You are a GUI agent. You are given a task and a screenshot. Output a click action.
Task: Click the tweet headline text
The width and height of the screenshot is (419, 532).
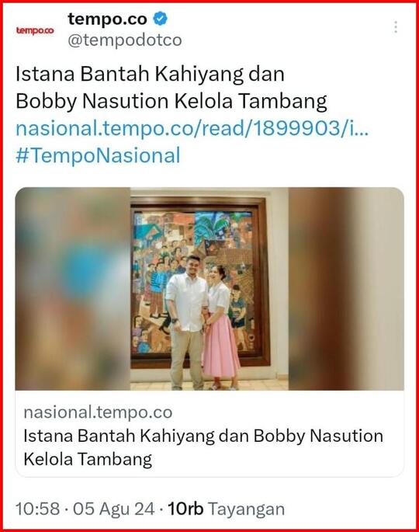[171, 88]
